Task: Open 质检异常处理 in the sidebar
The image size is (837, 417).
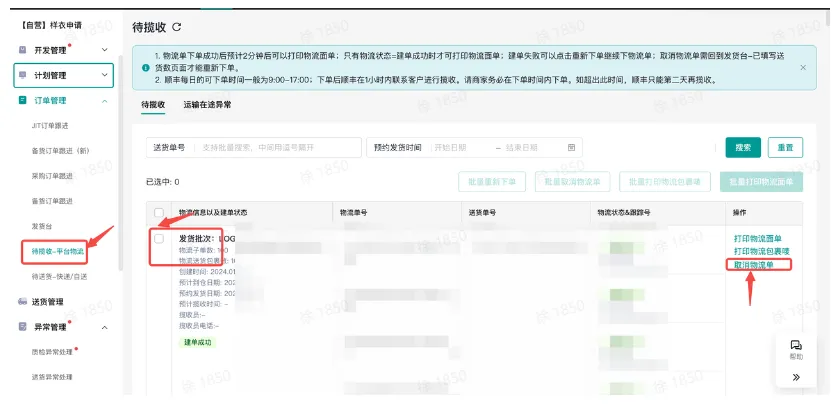Action: 52,352
